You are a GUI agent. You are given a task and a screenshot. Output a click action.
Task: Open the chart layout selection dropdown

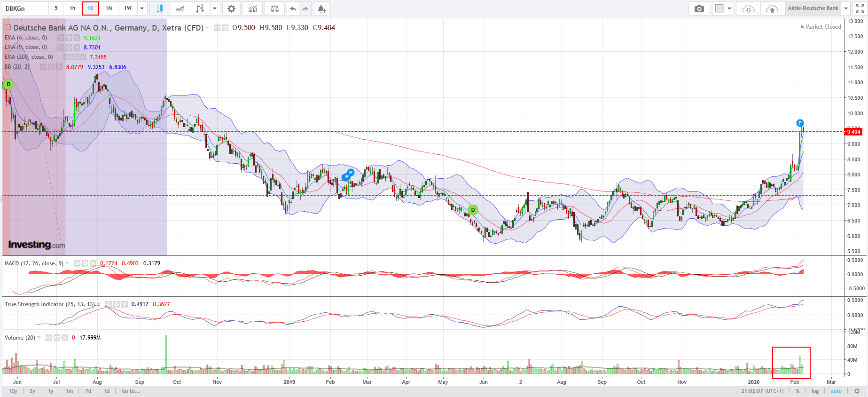723,8
